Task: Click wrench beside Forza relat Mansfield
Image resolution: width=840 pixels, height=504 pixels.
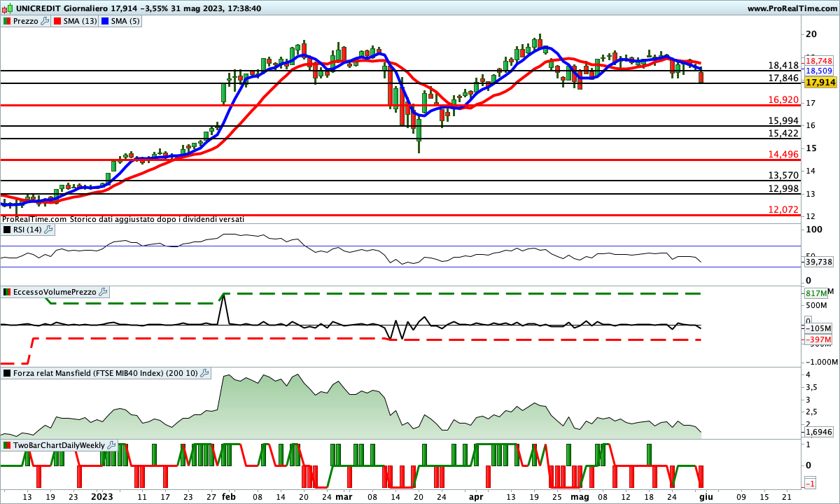Action: (x=204, y=373)
